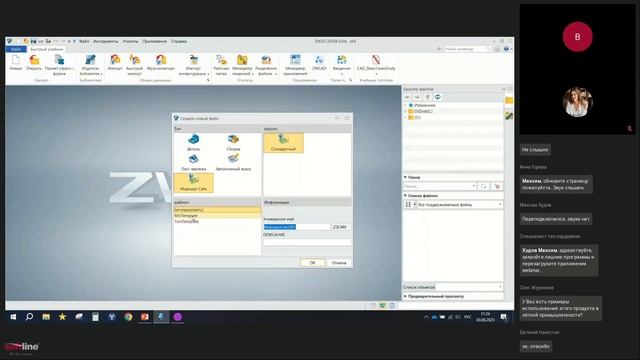Image resolution: width=640 pixels, height=360 pixels.
Task: Select the second template in the list
Action: click(217, 215)
